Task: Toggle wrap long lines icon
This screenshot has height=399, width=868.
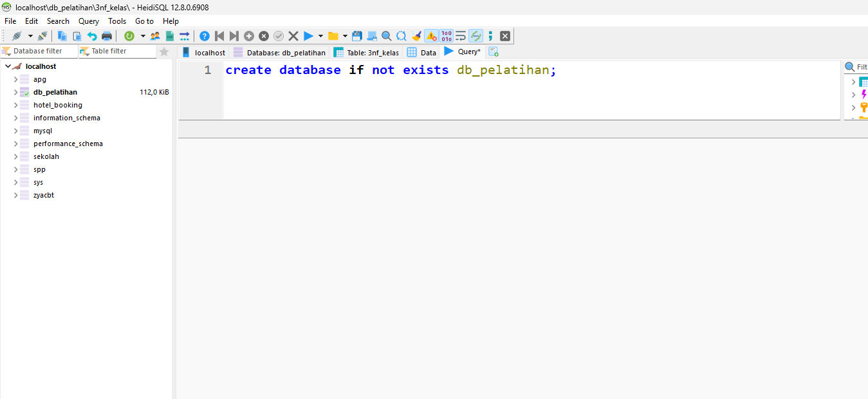Action: click(461, 36)
